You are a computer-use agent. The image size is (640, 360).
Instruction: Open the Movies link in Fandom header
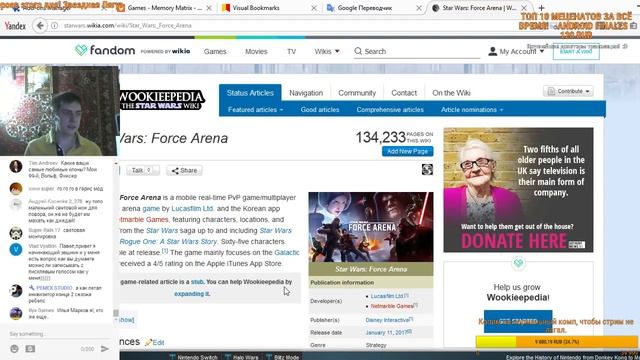[x=256, y=51]
